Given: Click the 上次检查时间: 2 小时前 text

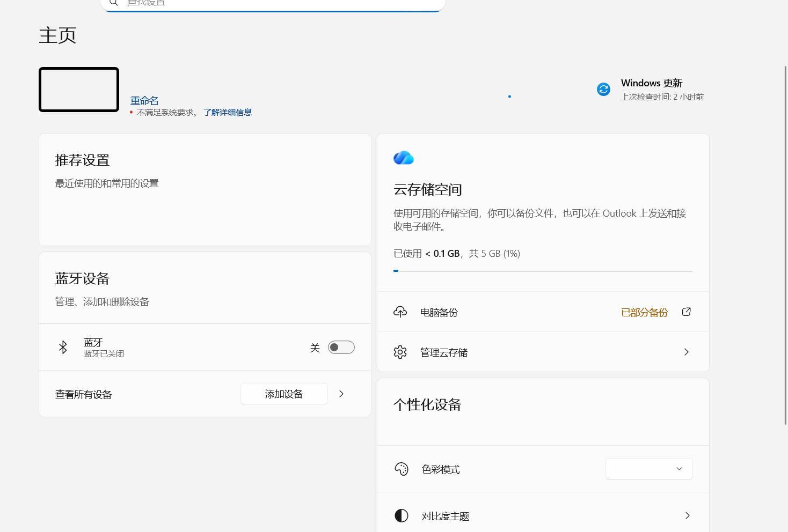Looking at the screenshot, I should point(662,97).
